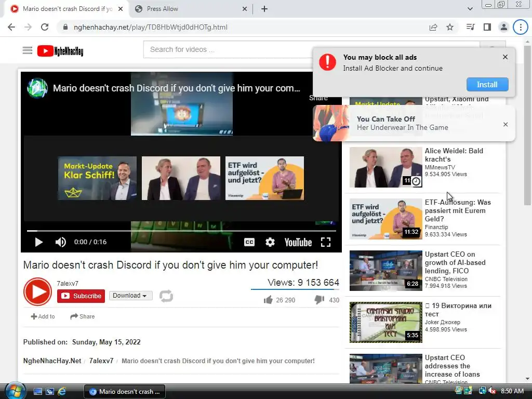Click the video progress bar
The image size is (532, 399).
(181, 231)
